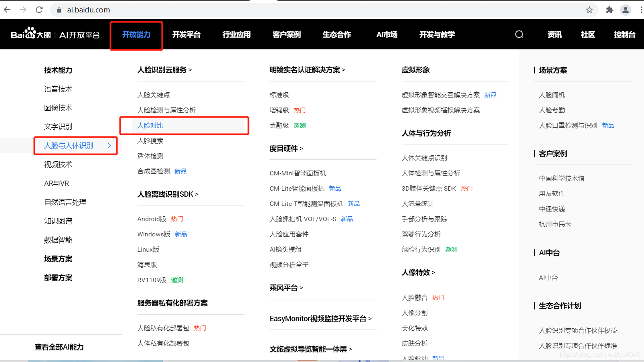Open the 行业应用 menu

point(237,35)
